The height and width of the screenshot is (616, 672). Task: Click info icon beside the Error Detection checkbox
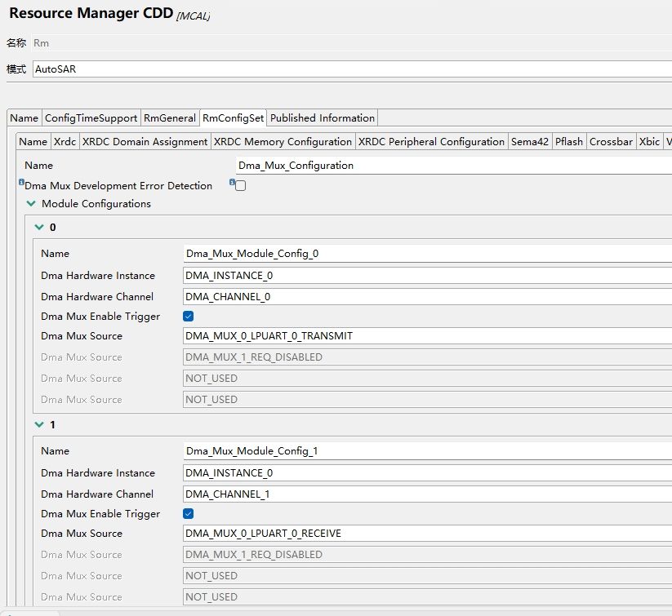click(232, 183)
